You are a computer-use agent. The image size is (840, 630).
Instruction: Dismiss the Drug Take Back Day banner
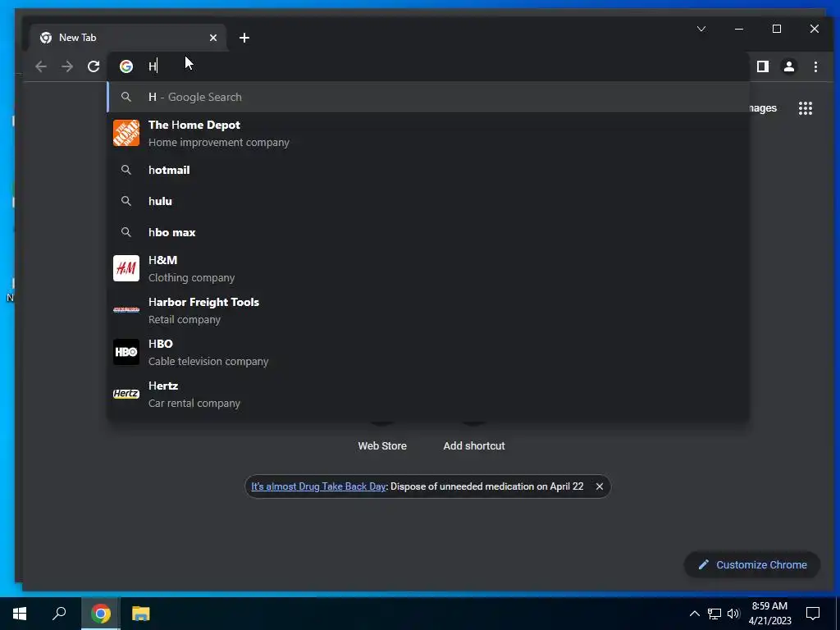coord(600,486)
